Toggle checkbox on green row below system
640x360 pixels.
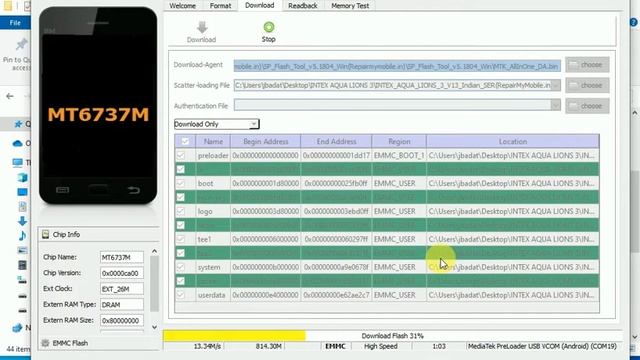[x=180, y=281]
